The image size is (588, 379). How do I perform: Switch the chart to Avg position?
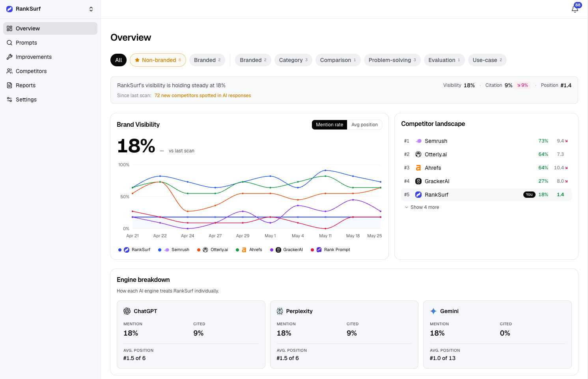pos(364,125)
